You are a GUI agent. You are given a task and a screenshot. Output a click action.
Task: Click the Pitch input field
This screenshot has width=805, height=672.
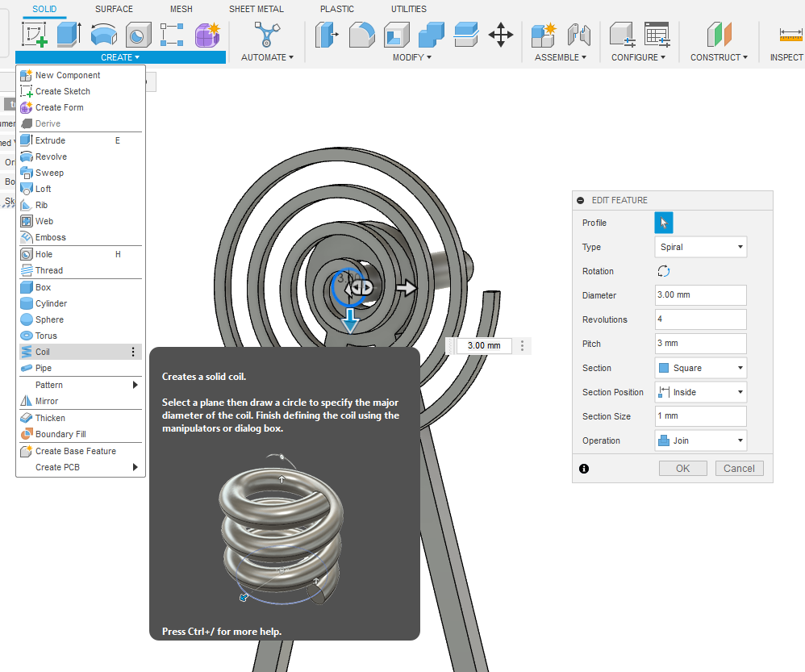pos(700,344)
